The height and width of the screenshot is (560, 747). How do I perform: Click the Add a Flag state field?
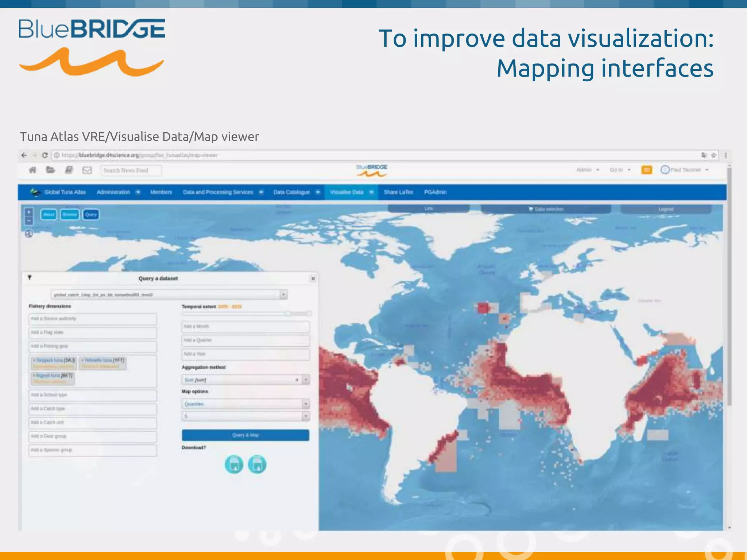[93, 333]
